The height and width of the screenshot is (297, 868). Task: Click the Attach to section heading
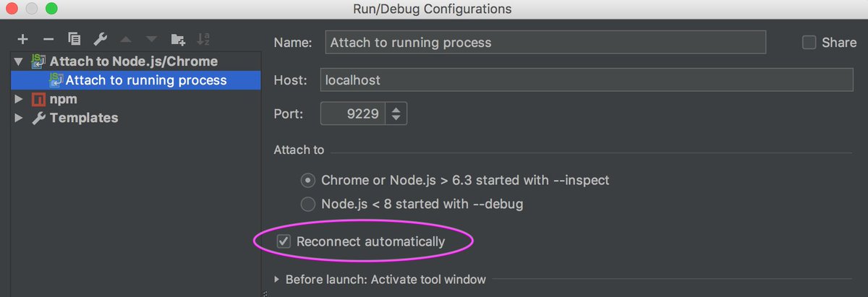pyautogui.click(x=299, y=150)
